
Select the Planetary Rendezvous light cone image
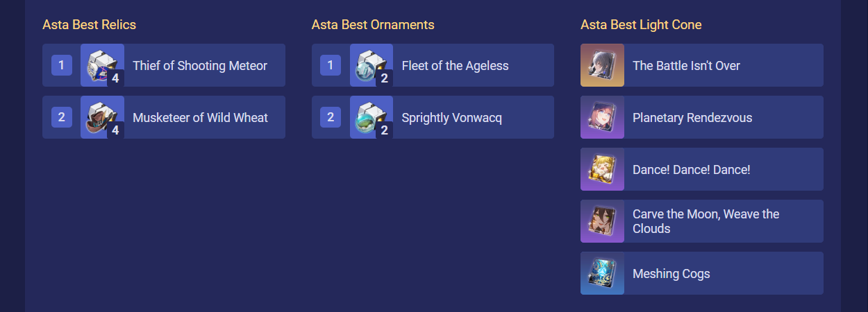tap(602, 117)
